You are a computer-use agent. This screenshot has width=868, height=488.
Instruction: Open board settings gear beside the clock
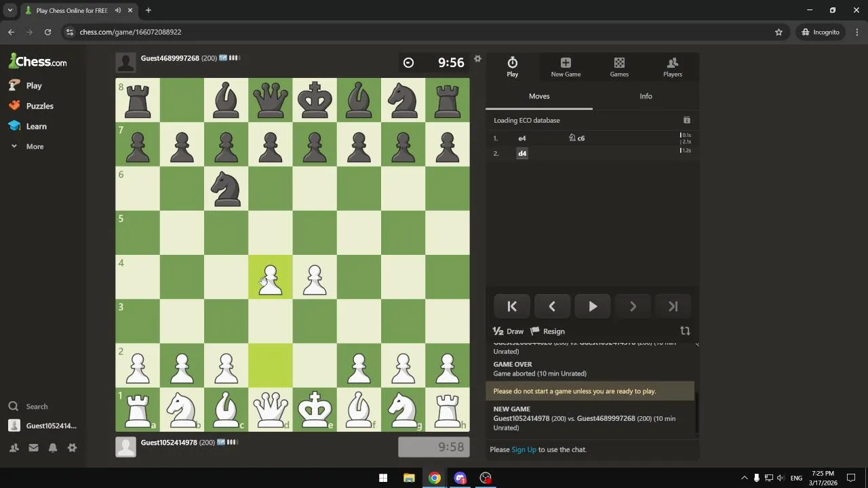(477, 59)
